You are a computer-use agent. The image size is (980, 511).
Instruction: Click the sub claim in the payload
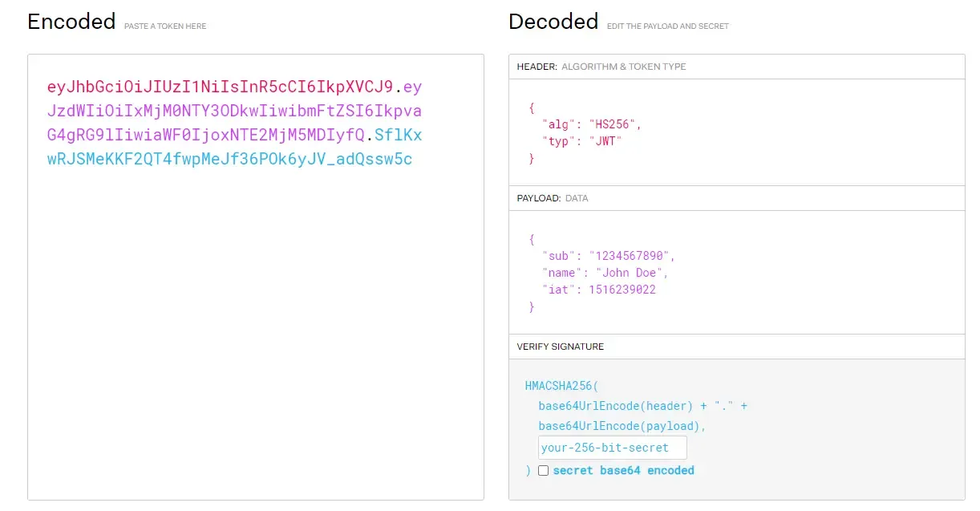(x=553, y=255)
